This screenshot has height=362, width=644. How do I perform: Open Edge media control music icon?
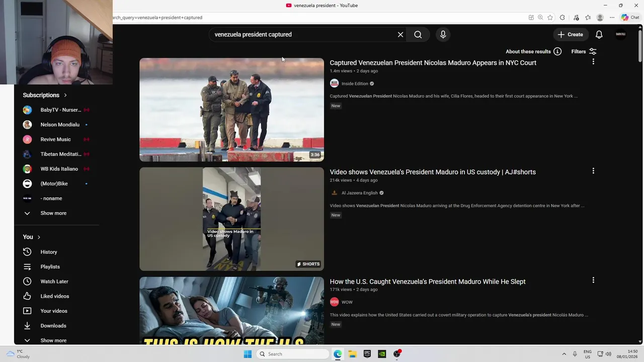[x=576, y=18]
